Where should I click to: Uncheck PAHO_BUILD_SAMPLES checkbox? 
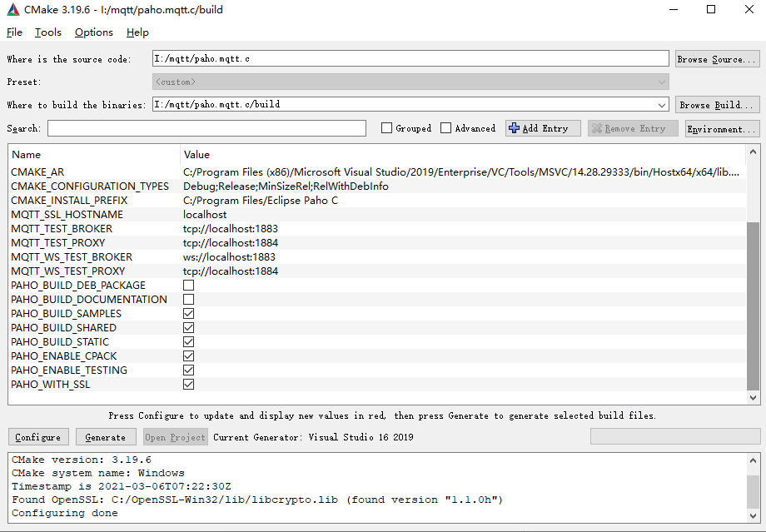click(188, 314)
